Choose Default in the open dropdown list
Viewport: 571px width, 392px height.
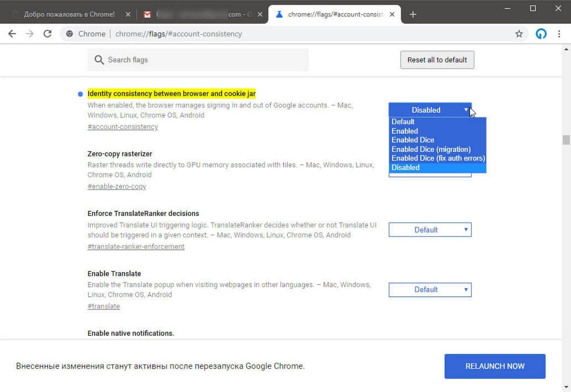point(437,122)
